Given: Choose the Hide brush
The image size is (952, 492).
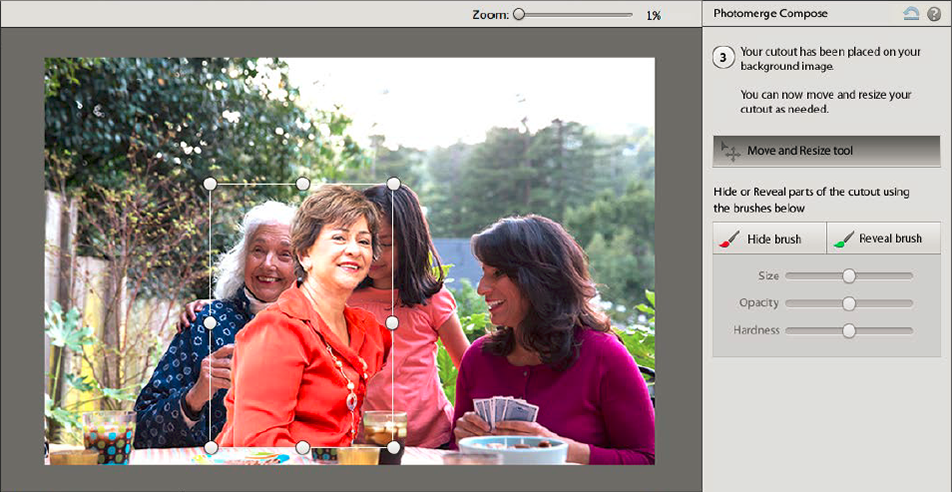Looking at the screenshot, I should click(770, 239).
